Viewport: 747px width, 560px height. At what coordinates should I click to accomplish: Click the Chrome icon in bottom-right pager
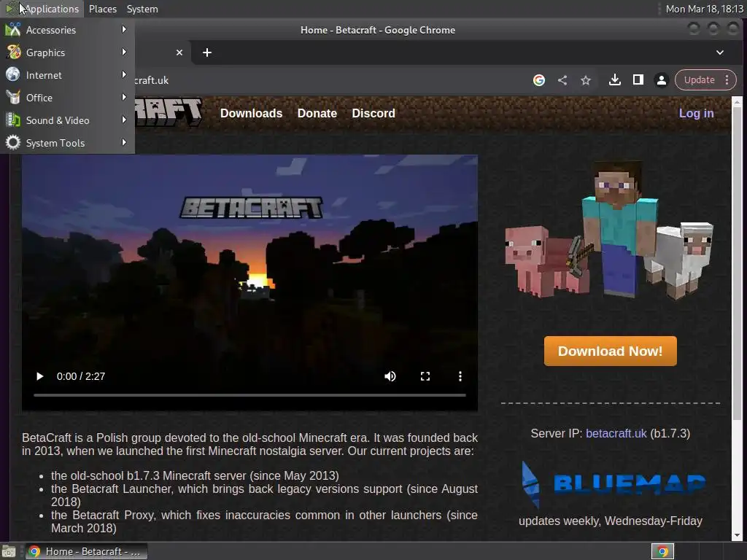click(662, 551)
